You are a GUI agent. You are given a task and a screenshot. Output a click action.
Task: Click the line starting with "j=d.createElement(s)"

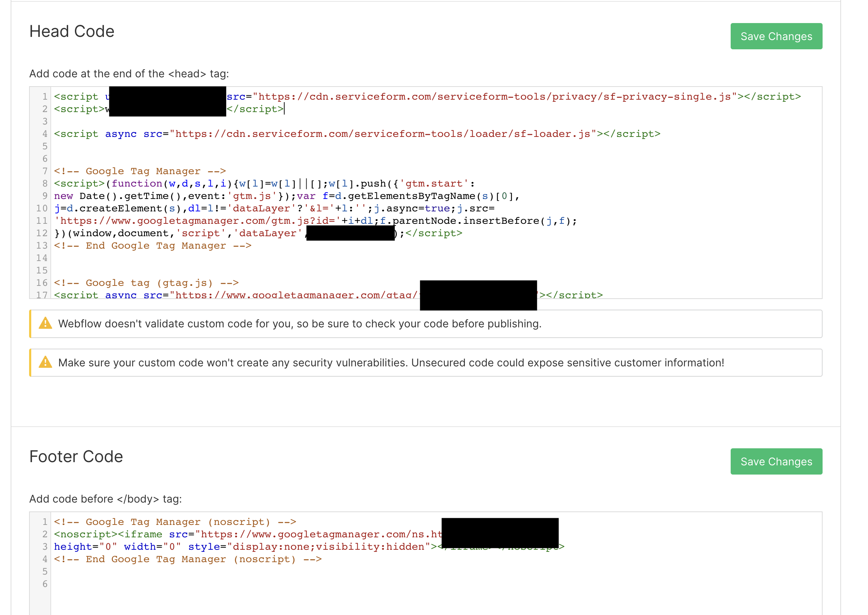[x=274, y=208]
